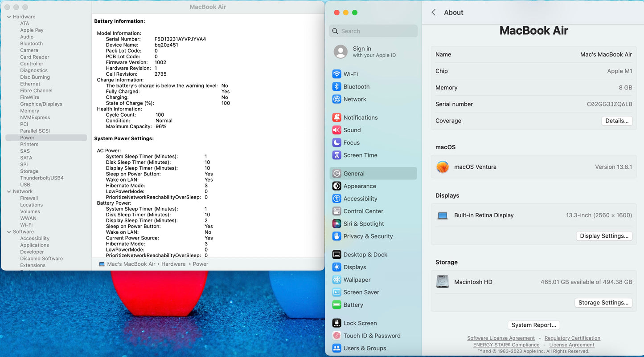The height and width of the screenshot is (357, 644).
Task: Collapse the Hardware tree section
Action: (x=9, y=16)
